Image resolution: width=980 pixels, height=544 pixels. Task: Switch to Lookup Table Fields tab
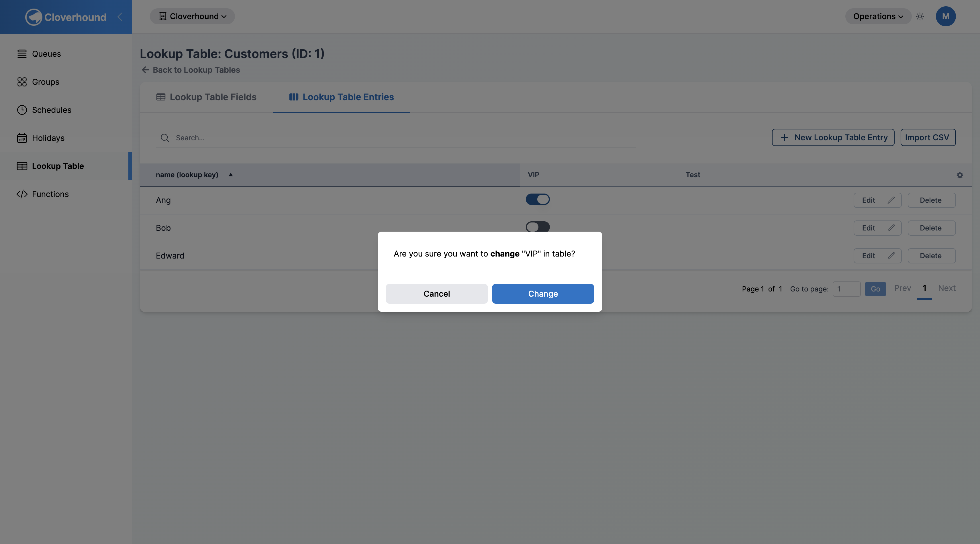click(x=206, y=97)
